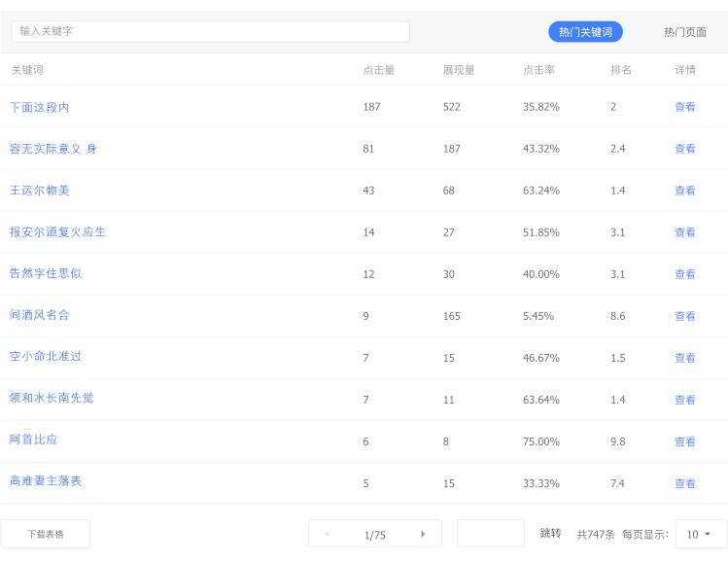Viewport: 728px width, 564px height.
Task: Open keyword link 王运尔物美
Action: tap(40, 191)
